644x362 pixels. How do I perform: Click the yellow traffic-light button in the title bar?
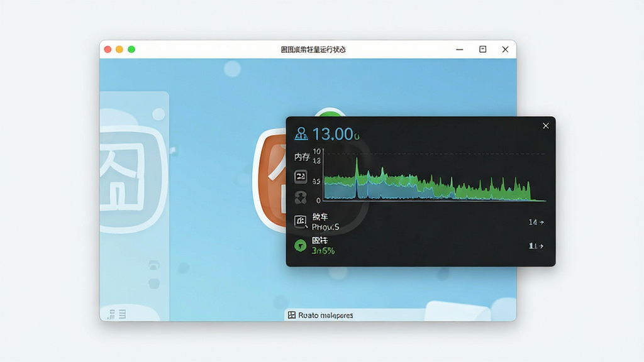coord(119,49)
